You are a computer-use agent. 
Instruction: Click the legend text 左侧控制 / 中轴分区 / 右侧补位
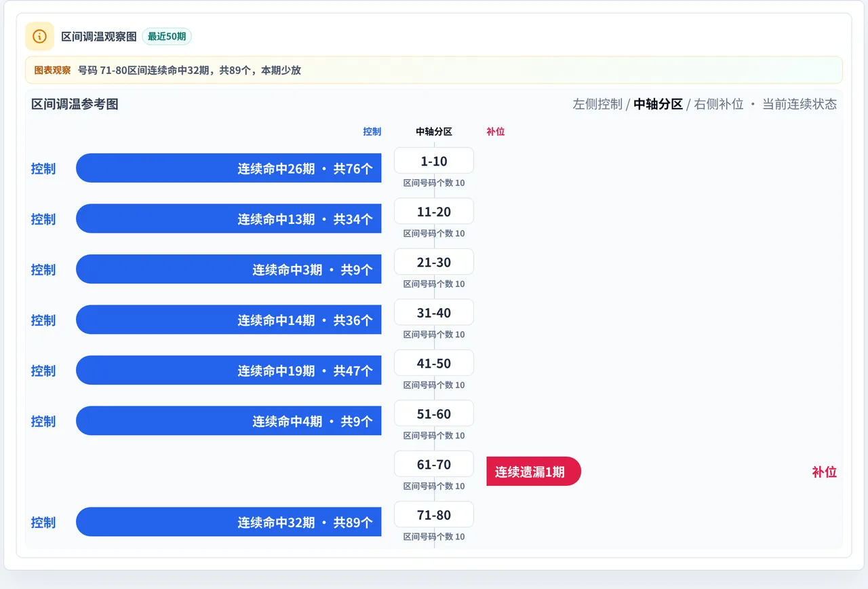[658, 104]
